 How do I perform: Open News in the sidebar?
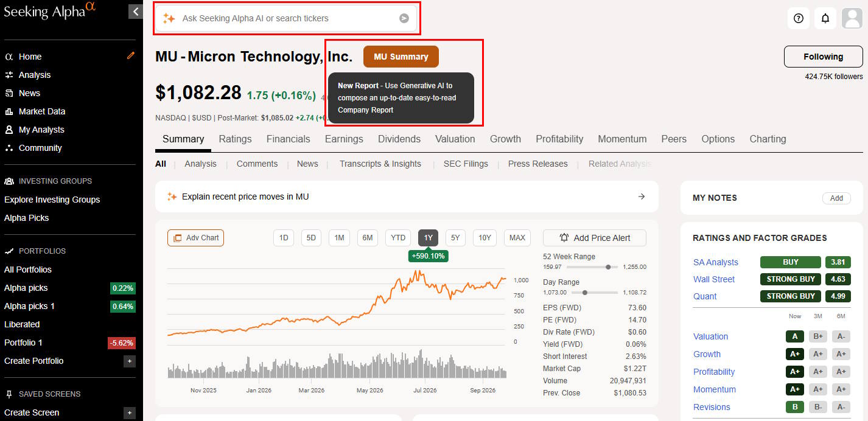pos(29,93)
